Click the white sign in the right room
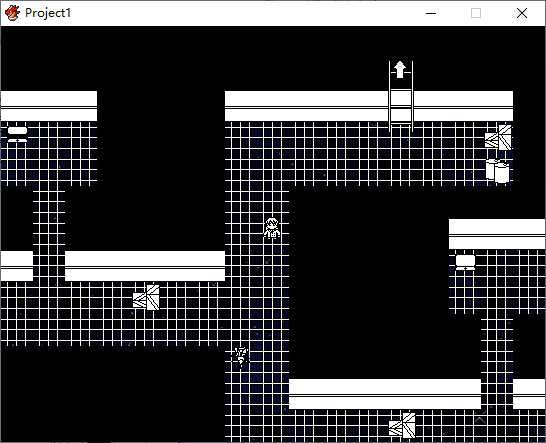Screen dimensions: 546x443 [x=466, y=263]
